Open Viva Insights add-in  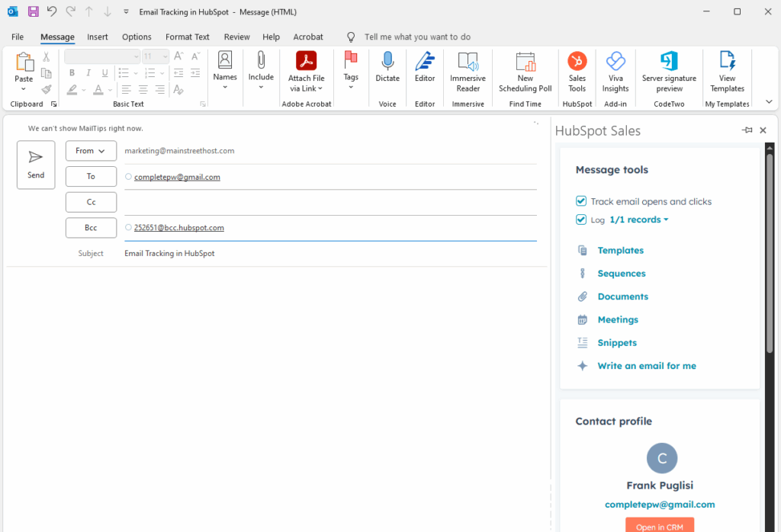click(615, 72)
